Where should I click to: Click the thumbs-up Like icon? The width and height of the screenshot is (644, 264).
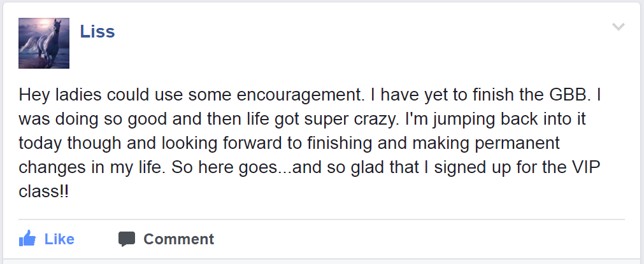pos(27,239)
